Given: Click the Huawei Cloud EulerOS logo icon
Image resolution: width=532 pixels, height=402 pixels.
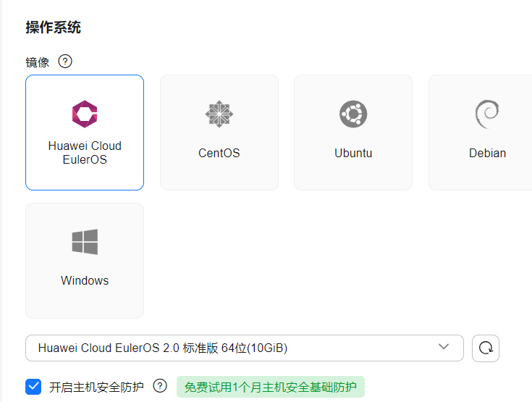Looking at the screenshot, I should (85, 114).
